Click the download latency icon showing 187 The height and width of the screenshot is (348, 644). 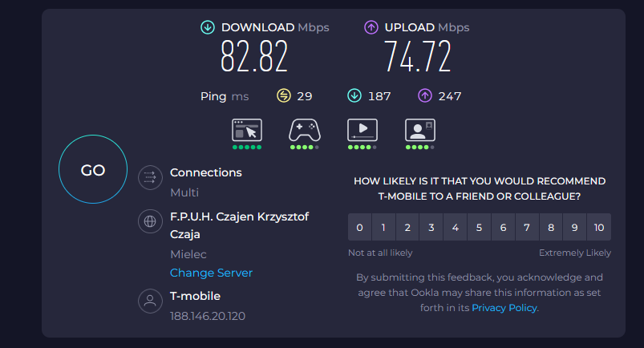pos(354,95)
